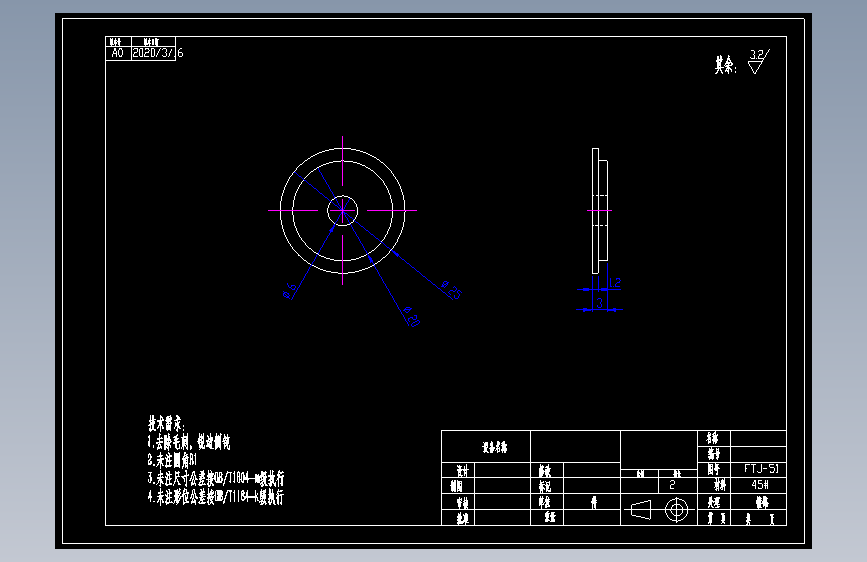Select the ø6 diameter dimension text
The width and height of the screenshot is (867, 562).
pyautogui.click(x=289, y=291)
